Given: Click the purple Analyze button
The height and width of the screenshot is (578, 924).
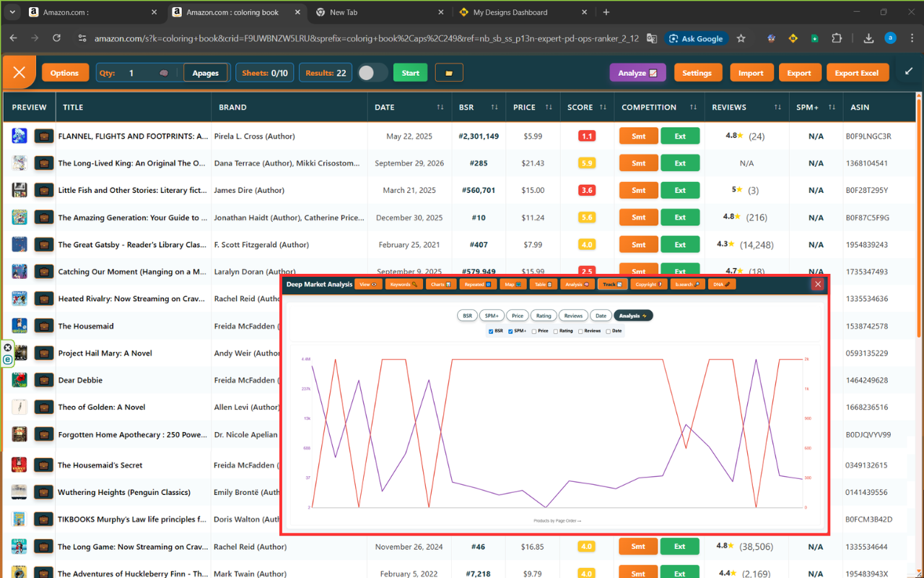Looking at the screenshot, I should pyautogui.click(x=637, y=73).
